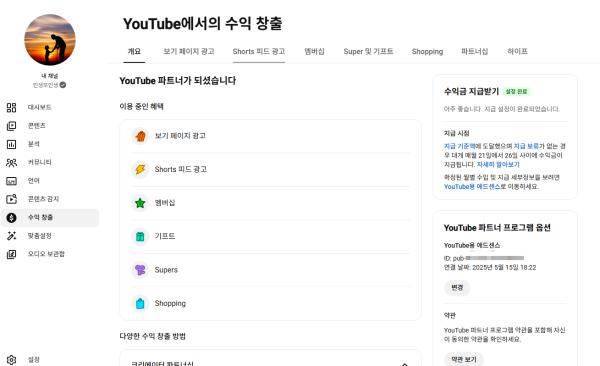Image resolution: width=600 pixels, height=366 pixels.
Task: Open the 맞춤설정 customization wand icon
Action: (11, 236)
